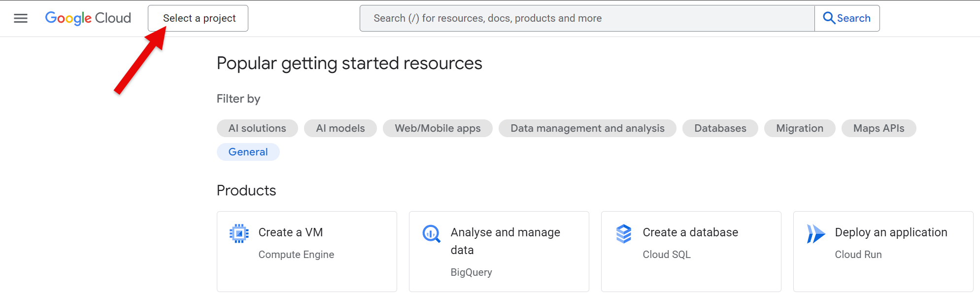Open the Create a VM card
This screenshot has width=980, height=296.
(290, 232)
